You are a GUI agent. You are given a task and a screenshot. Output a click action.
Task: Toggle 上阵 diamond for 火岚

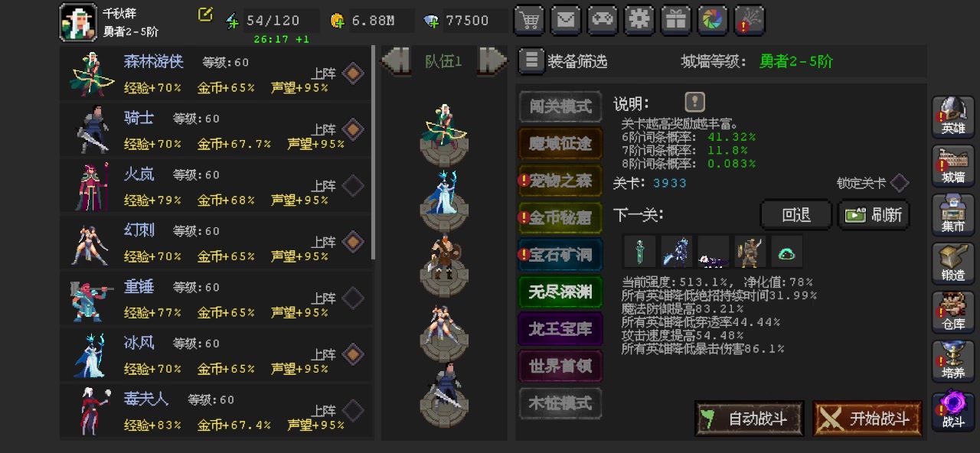(x=353, y=186)
